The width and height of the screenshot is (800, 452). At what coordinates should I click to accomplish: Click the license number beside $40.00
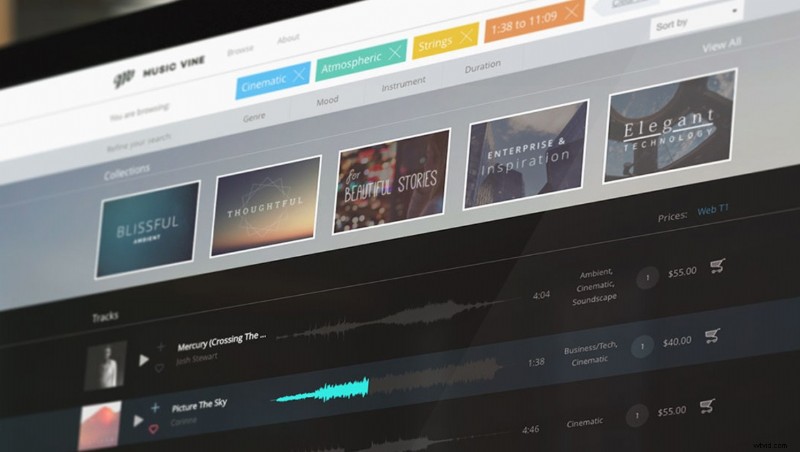coord(642,346)
